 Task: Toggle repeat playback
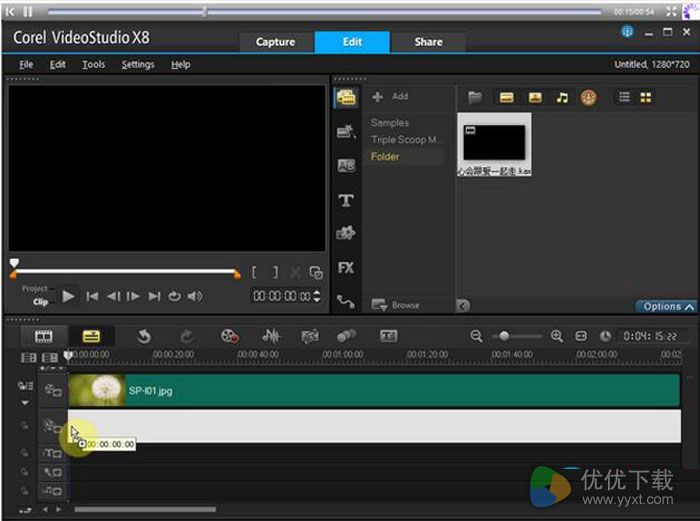175,296
